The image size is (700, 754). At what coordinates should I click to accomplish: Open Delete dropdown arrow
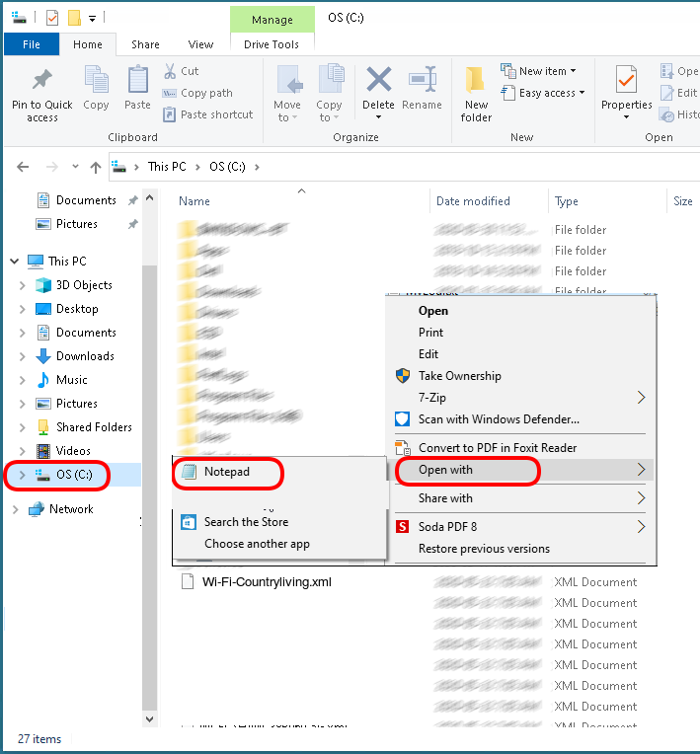pyautogui.click(x=378, y=117)
